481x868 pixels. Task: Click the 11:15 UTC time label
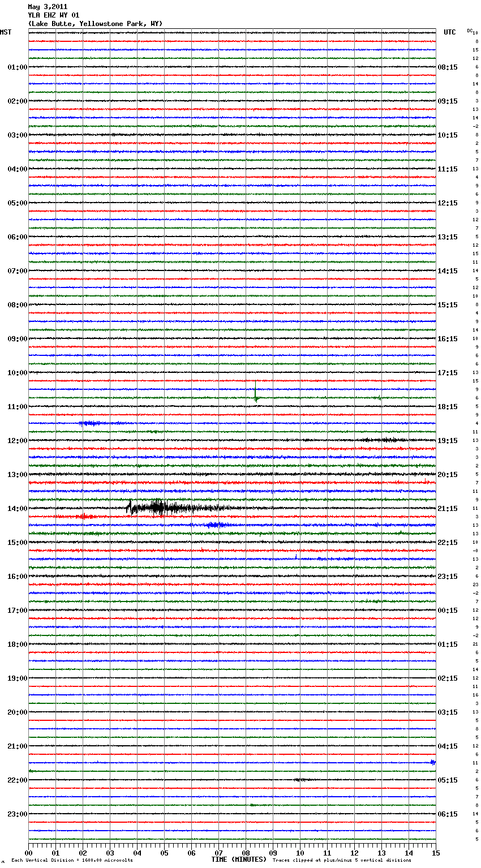(x=448, y=169)
